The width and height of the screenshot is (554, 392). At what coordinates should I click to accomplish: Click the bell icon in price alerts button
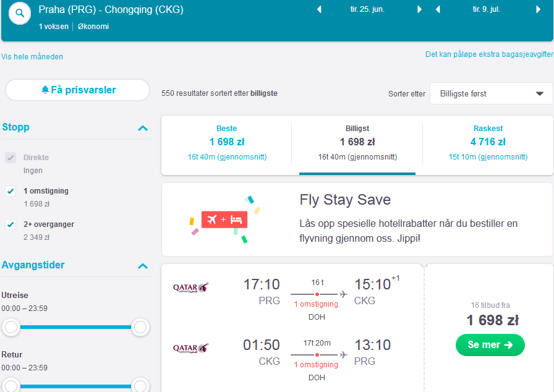pos(45,90)
